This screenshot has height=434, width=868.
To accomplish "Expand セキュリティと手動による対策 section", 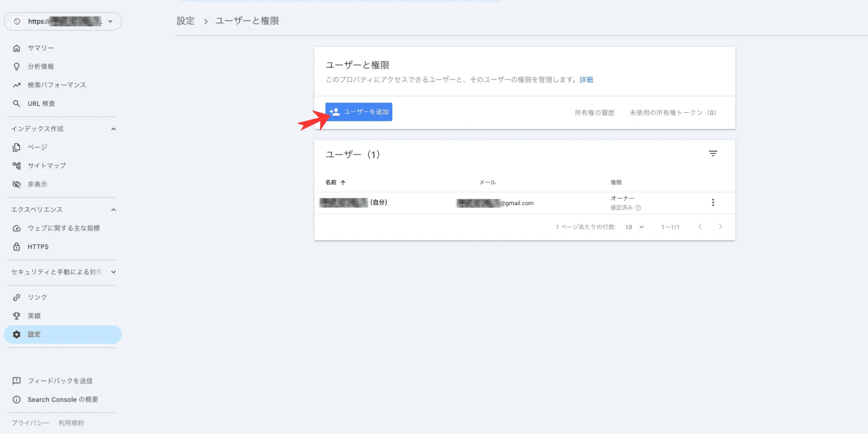I will [113, 272].
